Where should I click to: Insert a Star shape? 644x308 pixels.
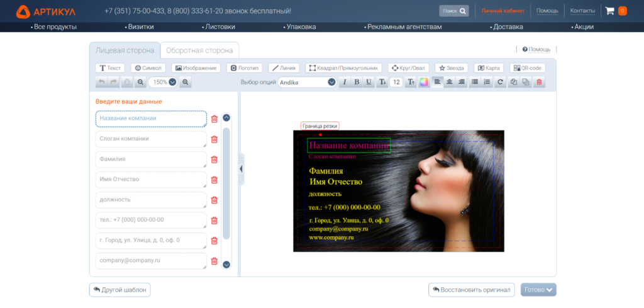[x=451, y=68]
